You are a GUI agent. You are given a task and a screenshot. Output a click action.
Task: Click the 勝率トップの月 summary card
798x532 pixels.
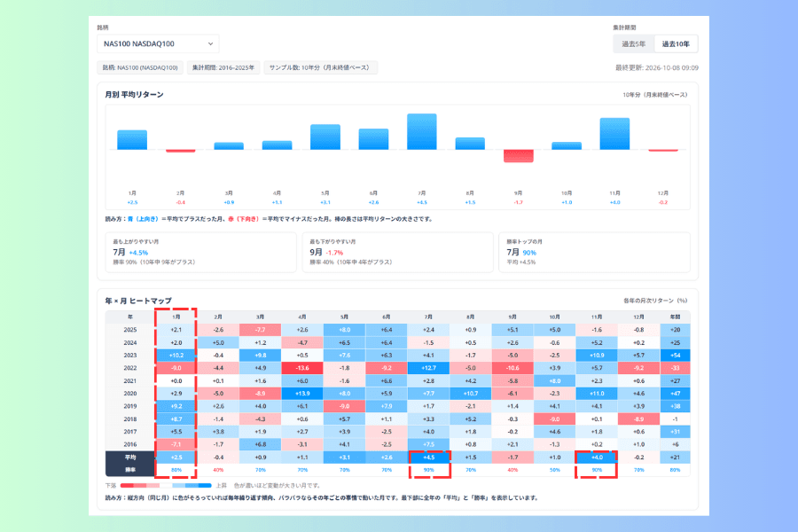pos(594,253)
